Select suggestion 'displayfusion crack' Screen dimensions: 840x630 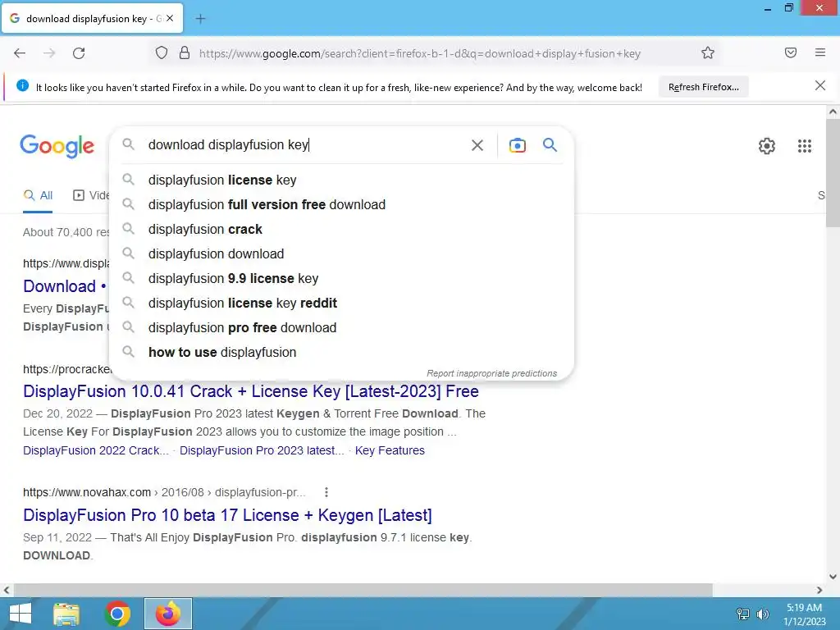point(341,230)
